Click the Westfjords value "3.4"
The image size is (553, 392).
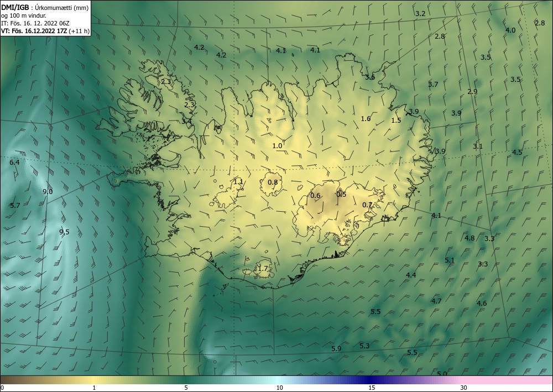click(186, 121)
